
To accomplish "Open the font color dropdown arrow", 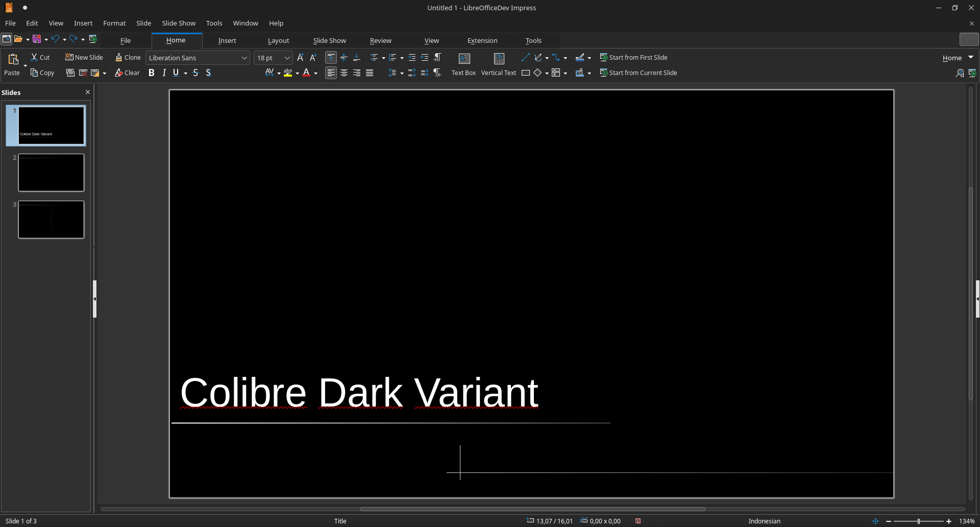I will click(x=315, y=74).
